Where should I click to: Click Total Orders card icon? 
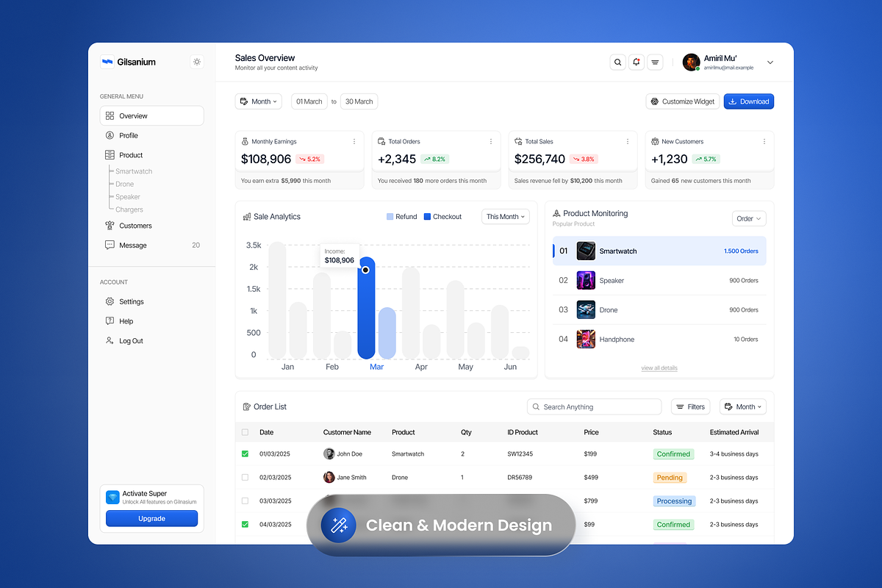point(382,141)
